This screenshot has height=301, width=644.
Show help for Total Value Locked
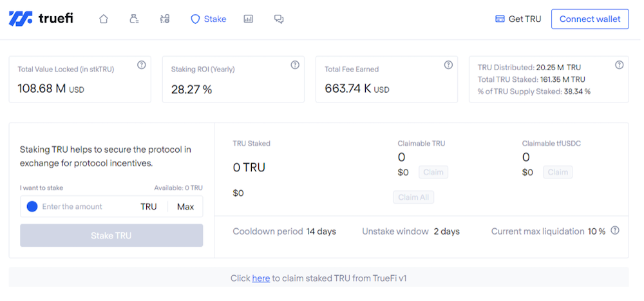[x=142, y=65]
